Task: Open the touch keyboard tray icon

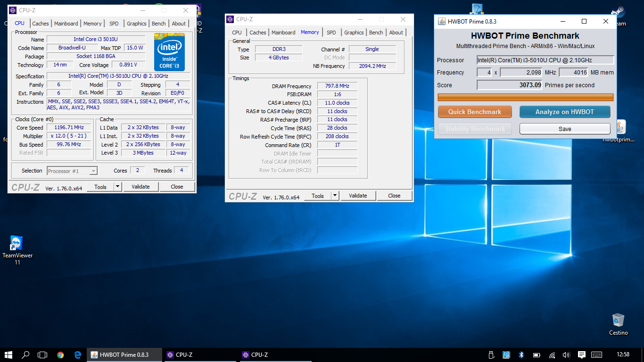Action: pos(596,355)
